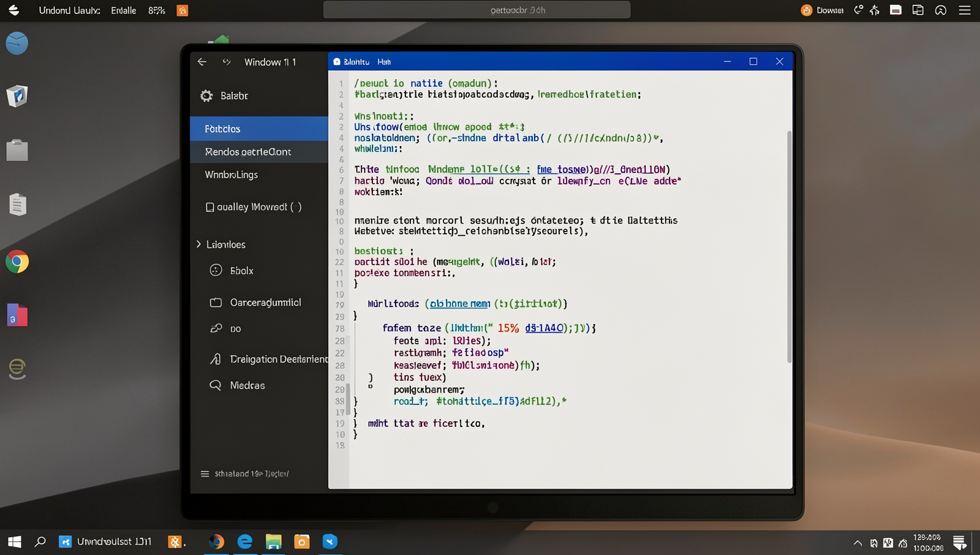Screen dimensions: 980x555
Task: Open Firefox from the taskbar
Action: pyautogui.click(x=216, y=542)
